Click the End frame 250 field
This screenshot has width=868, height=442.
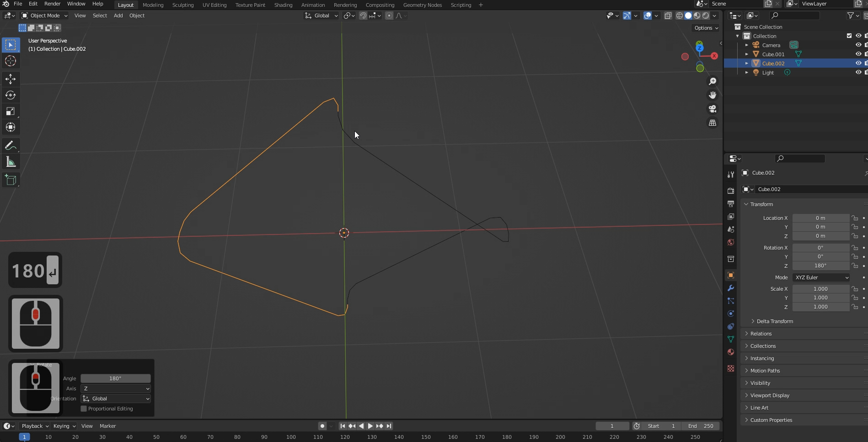701,426
